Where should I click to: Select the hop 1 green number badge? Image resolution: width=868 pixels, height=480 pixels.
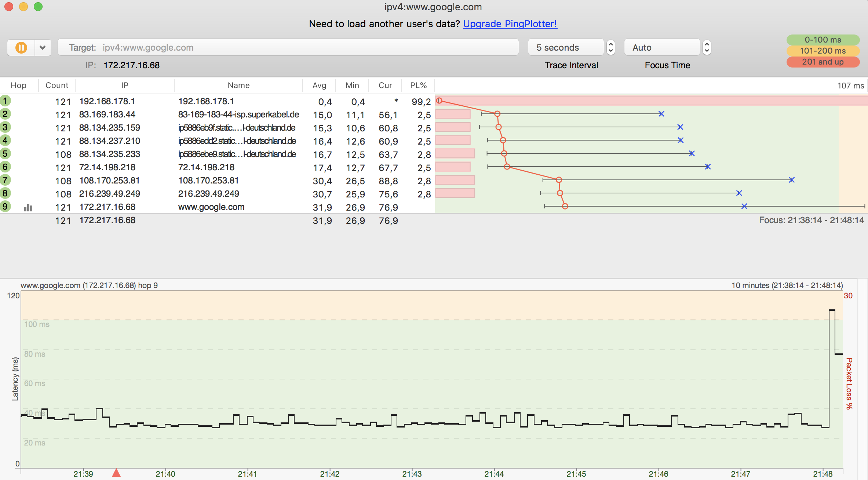point(5,101)
